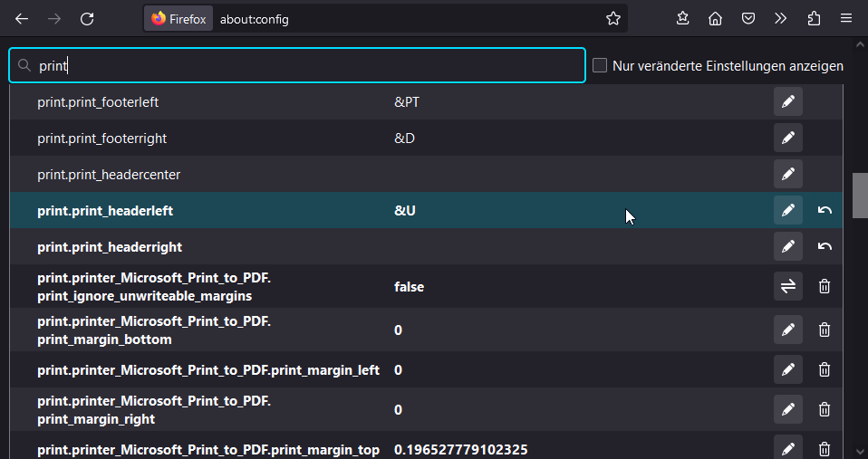Delete the print_ignore_unwriteable_margins preference
This screenshot has height=459, width=868.
tap(825, 287)
